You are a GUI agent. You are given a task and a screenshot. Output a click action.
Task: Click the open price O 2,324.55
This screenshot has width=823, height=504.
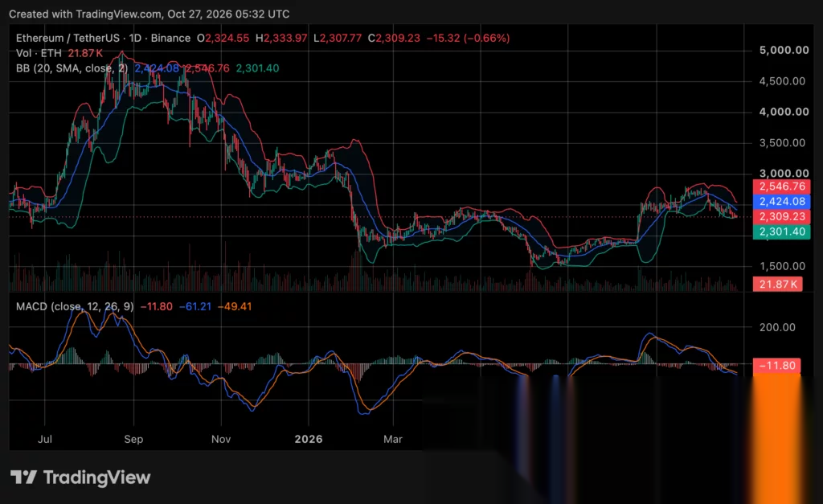(x=223, y=39)
